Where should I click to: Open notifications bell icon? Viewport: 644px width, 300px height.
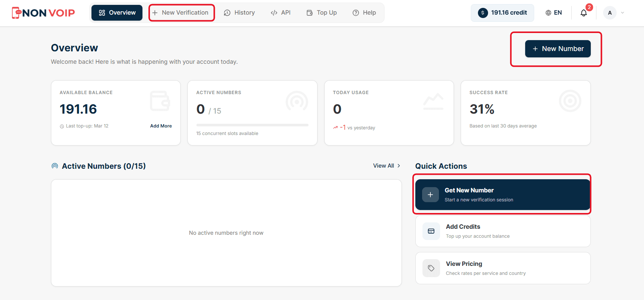pos(584,13)
